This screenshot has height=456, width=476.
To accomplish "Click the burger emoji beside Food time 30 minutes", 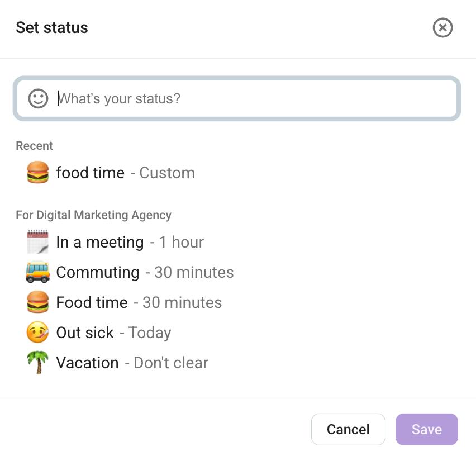I will (37, 302).
